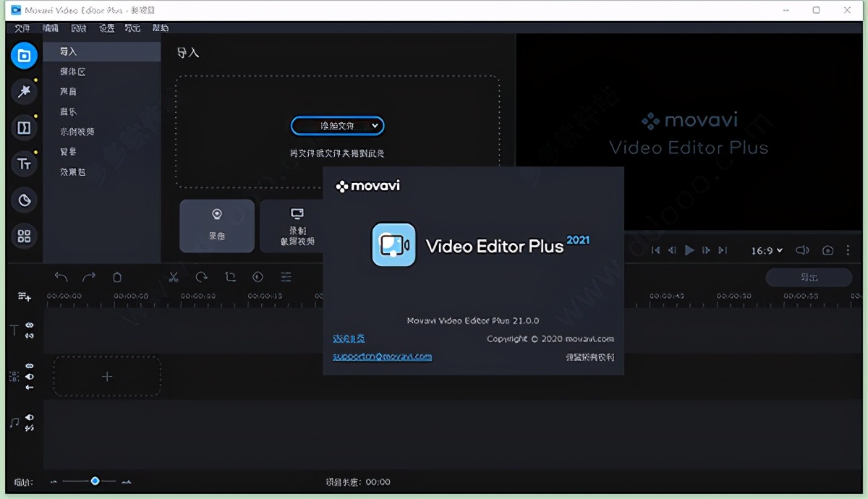Open Clip Properties sliders icon
The width and height of the screenshot is (868, 499).
click(286, 277)
